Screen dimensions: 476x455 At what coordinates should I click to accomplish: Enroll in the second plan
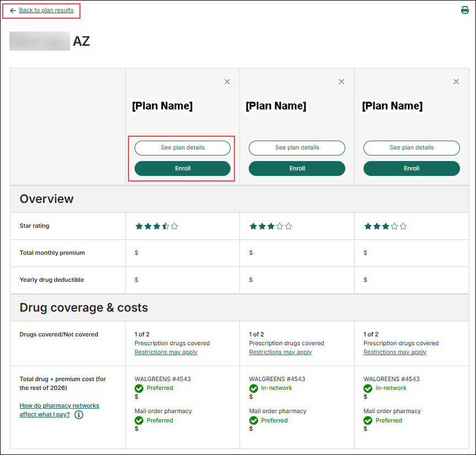[x=297, y=168]
